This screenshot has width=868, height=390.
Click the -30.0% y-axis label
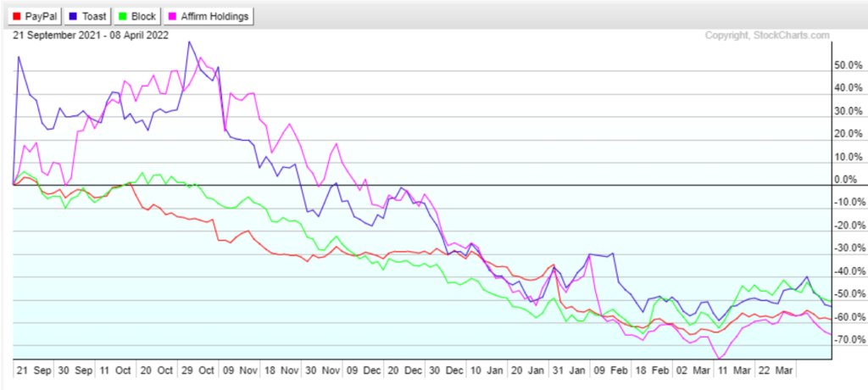click(849, 248)
